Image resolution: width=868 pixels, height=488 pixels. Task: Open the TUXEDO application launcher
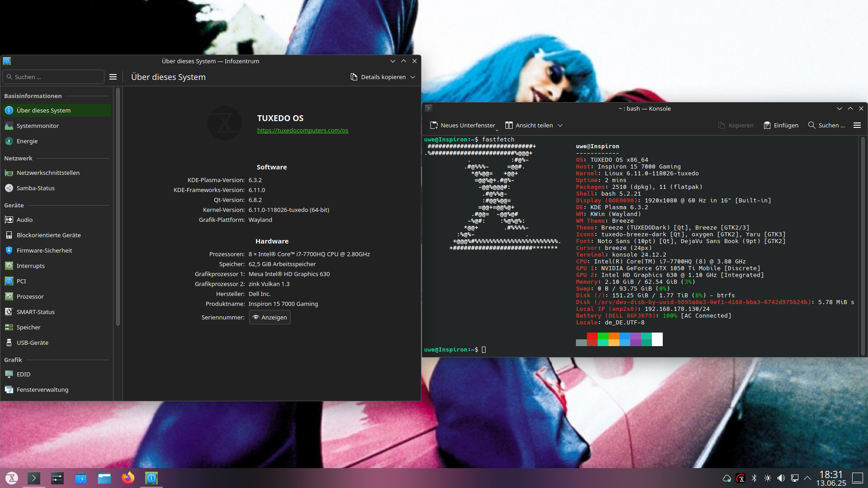coord(12,478)
